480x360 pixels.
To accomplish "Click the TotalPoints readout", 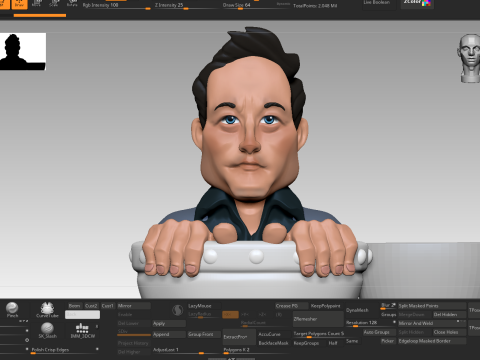I will click(315, 6).
